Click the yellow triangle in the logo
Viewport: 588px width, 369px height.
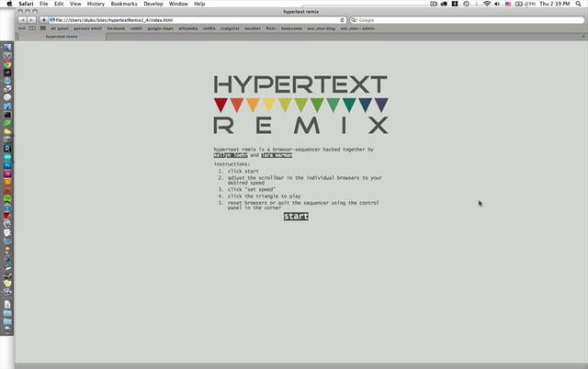tap(268, 105)
